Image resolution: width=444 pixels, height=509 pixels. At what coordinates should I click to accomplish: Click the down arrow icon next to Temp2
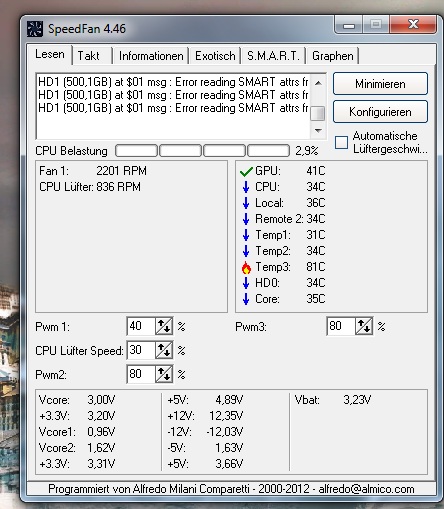point(246,251)
